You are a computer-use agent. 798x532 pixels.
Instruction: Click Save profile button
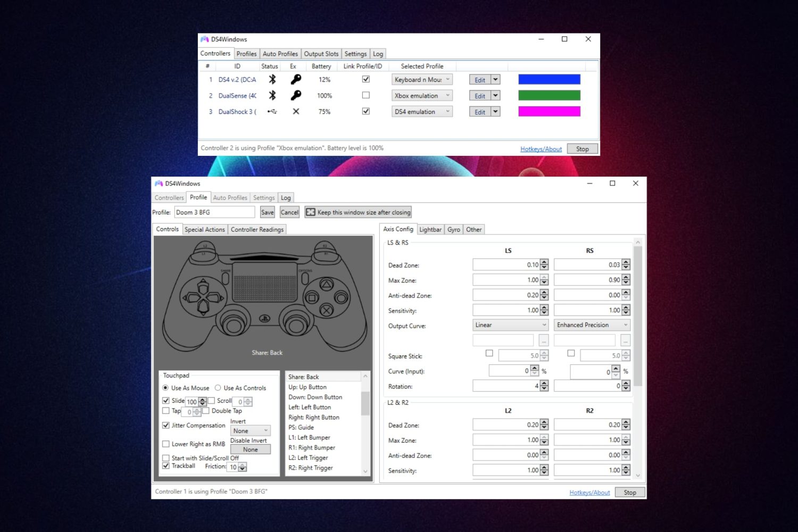click(267, 212)
